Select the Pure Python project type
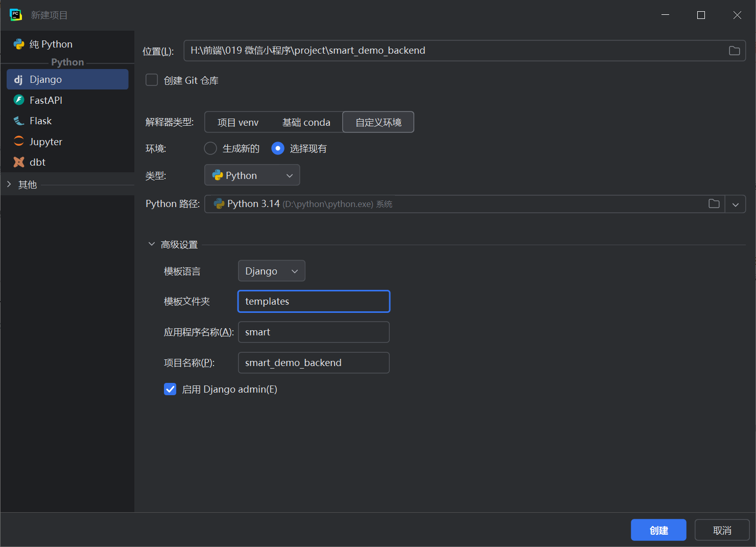 (x=67, y=44)
